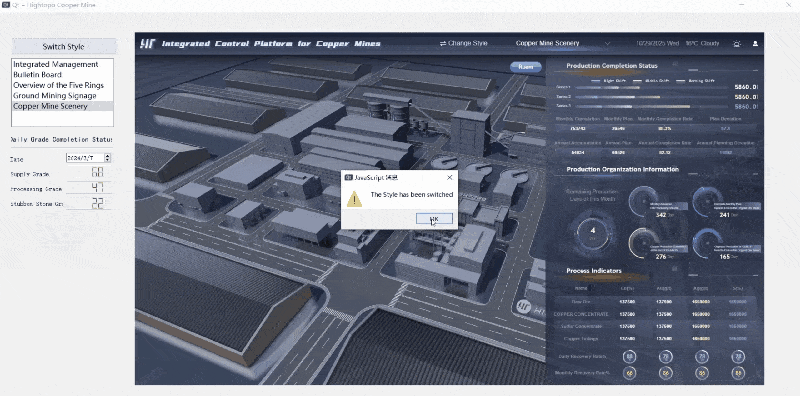Click the second series progress bar

point(653,96)
